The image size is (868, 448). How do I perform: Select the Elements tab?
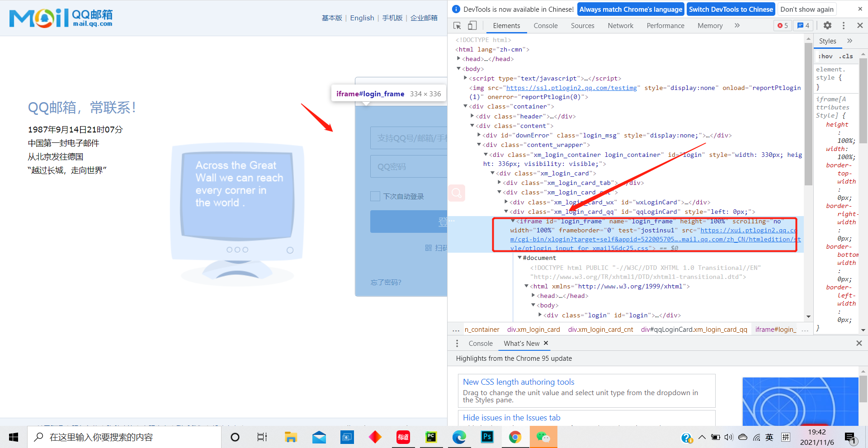click(506, 26)
